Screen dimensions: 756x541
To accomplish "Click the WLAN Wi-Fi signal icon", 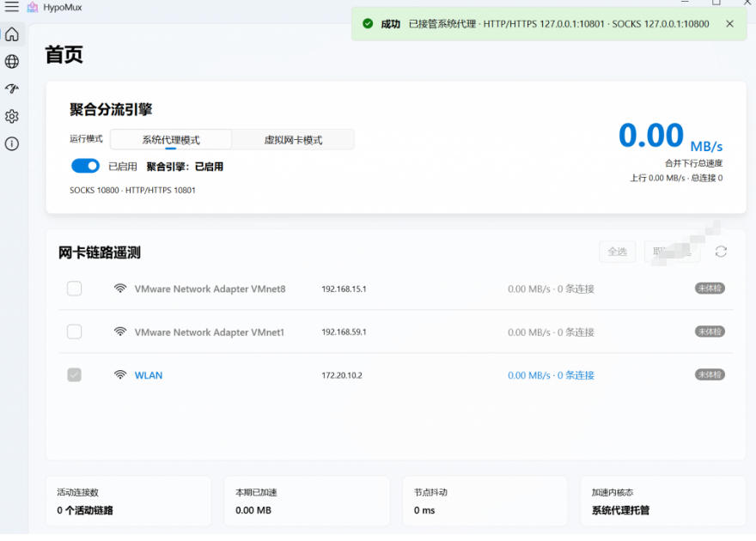I will 120,374.
